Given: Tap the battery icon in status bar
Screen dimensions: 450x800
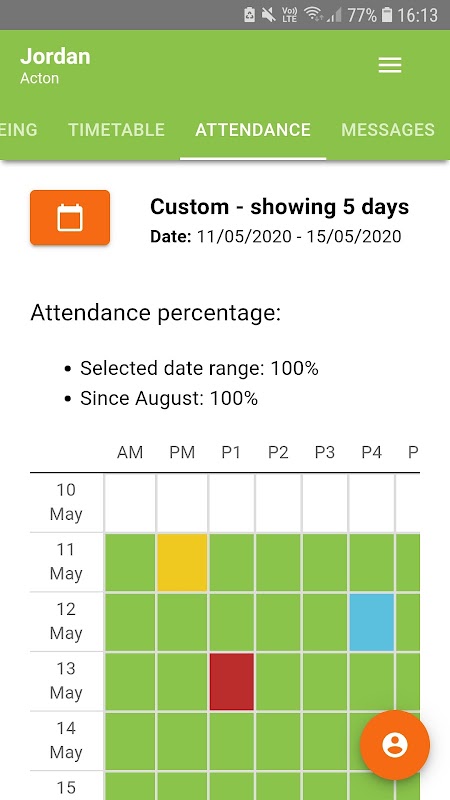Looking at the screenshot, I should (387, 15).
